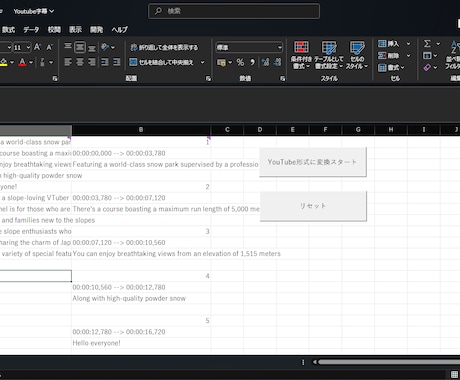Open the AutoSum dropdown arrow

point(438,44)
